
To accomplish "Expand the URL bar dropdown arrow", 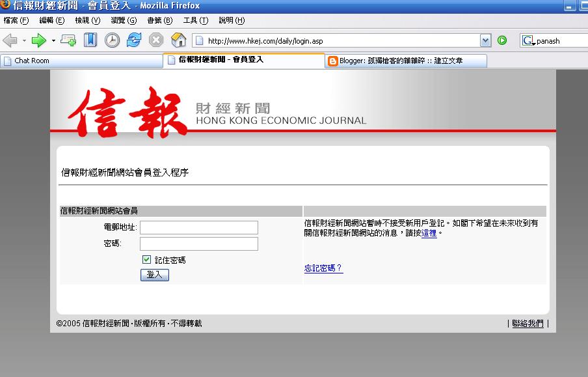I will pyautogui.click(x=485, y=40).
